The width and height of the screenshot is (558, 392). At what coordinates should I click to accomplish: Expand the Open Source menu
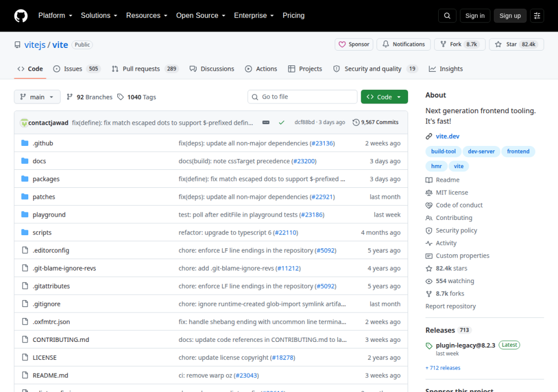point(201,16)
